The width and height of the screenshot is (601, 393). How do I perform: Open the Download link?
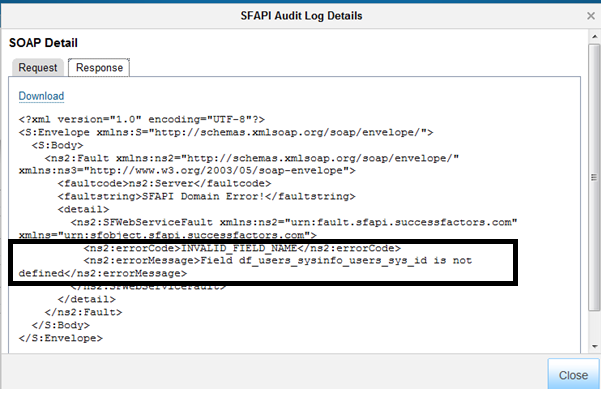click(x=41, y=96)
